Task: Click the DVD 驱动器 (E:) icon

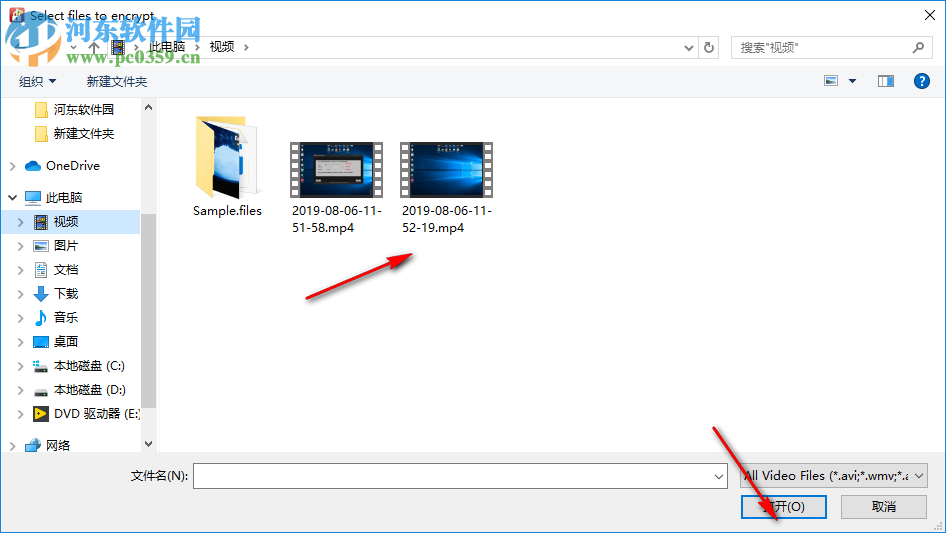Action: (x=40, y=413)
